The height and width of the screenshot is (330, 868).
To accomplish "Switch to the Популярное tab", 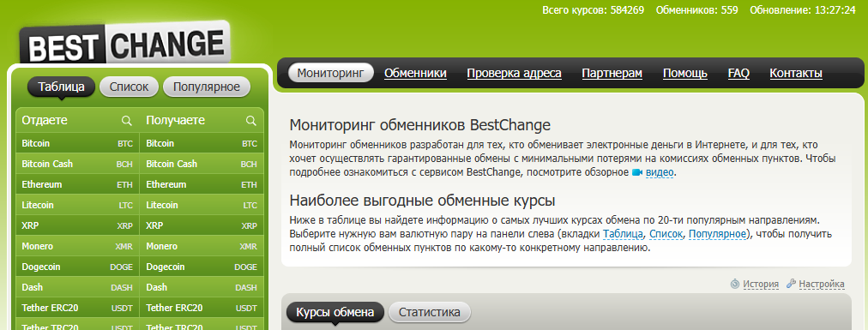I will [x=207, y=87].
